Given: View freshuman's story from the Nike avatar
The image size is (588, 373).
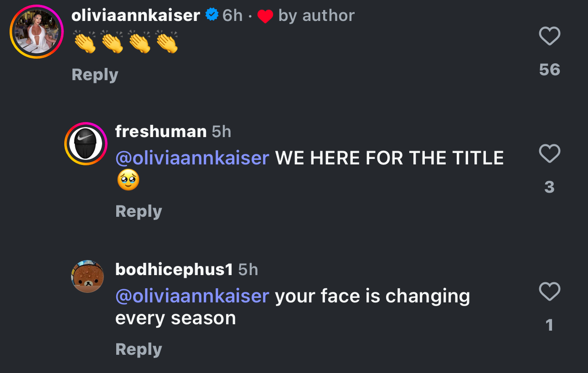Looking at the screenshot, I should pyautogui.click(x=86, y=143).
